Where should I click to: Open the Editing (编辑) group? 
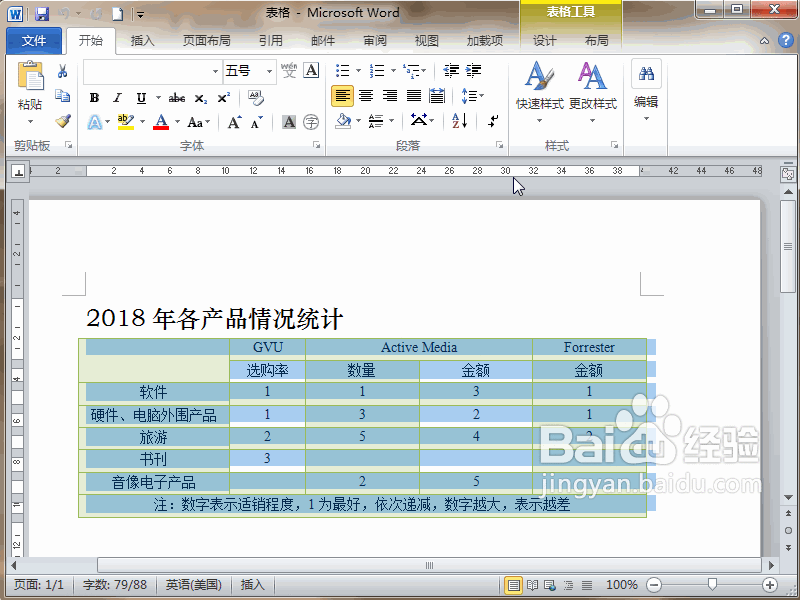point(646,90)
